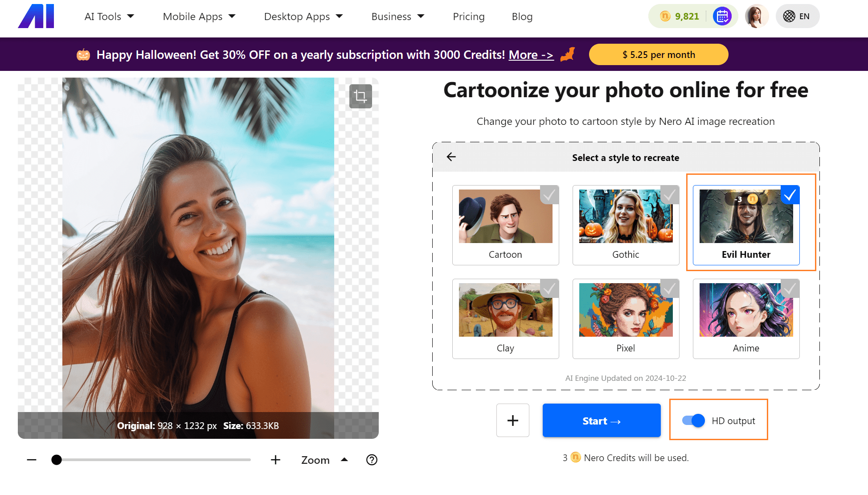Select the Pixel style thumbnail
The image size is (868, 495).
626,310
